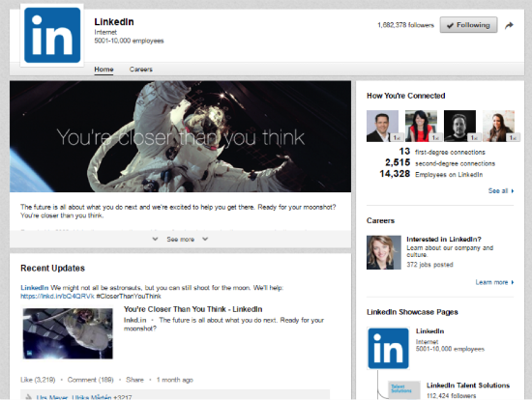The width and height of the screenshot is (532, 400).
Task: Click 5001-10,000 employees header text
Action: [x=129, y=41]
